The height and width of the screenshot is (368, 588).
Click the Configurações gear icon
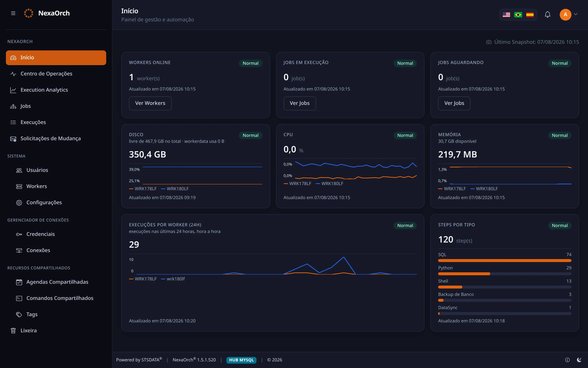pyautogui.click(x=19, y=203)
